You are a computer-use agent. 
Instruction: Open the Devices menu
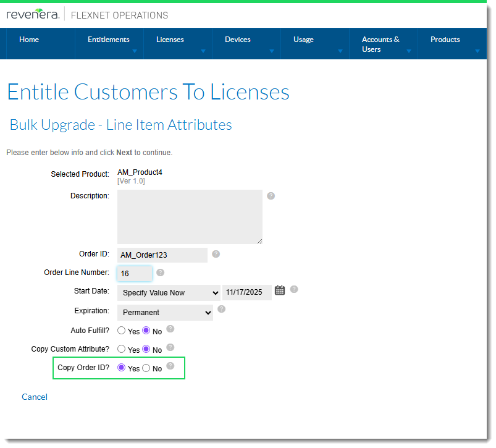pos(238,40)
